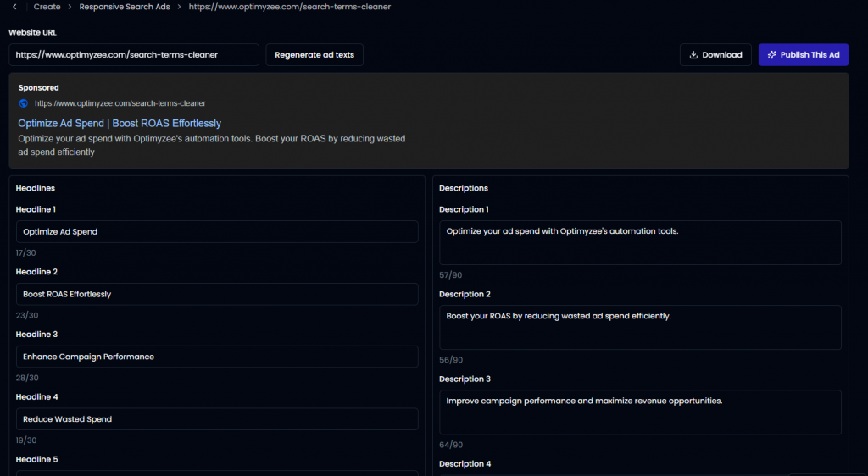Edit the Headline 1 field Optimize Ad Spend
Screen dimensions: 868x476
coord(217,232)
